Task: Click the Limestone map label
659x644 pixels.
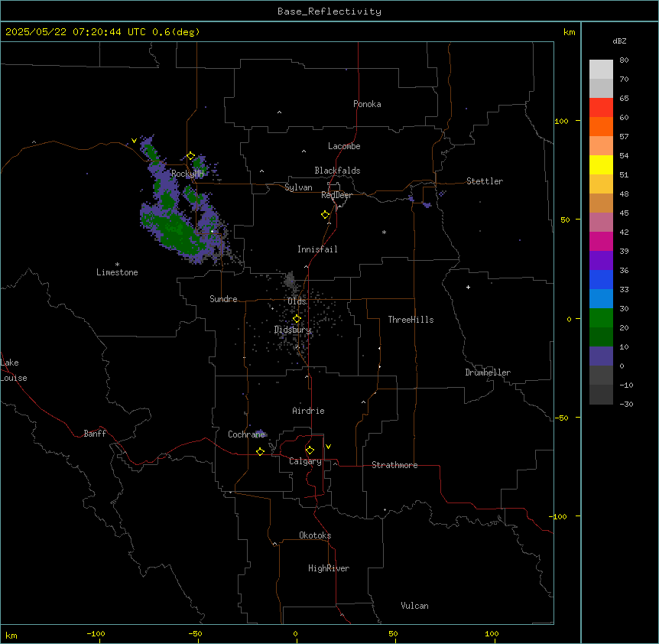Action: tap(117, 272)
